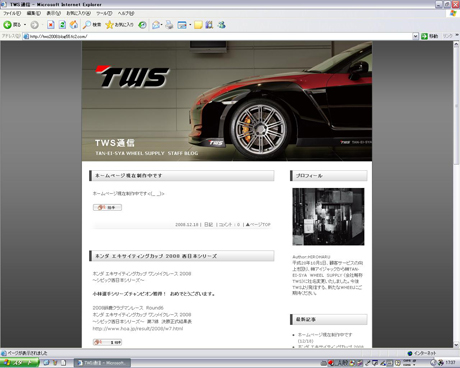Refresh the page with the green arrows icon
This screenshot has height=368, width=460.
click(x=62, y=25)
